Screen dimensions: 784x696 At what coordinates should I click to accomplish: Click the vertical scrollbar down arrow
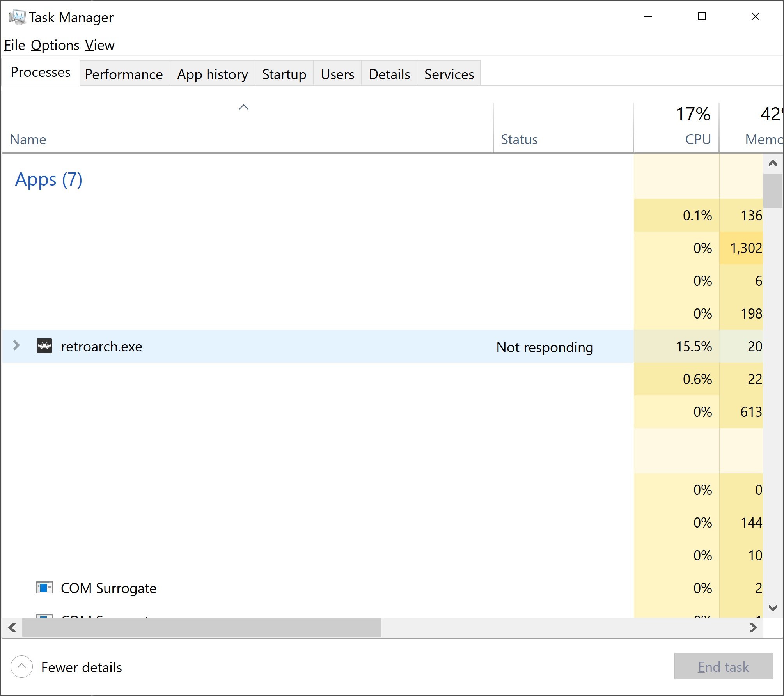(773, 607)
